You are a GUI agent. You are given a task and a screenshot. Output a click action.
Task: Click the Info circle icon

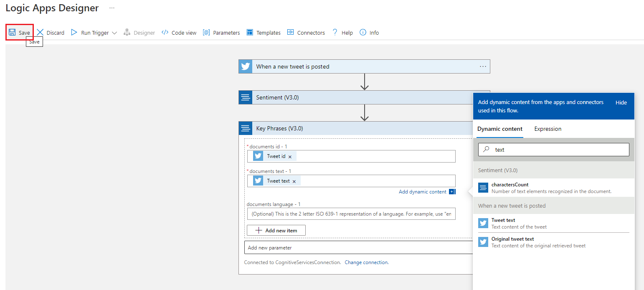pos(363,32)
